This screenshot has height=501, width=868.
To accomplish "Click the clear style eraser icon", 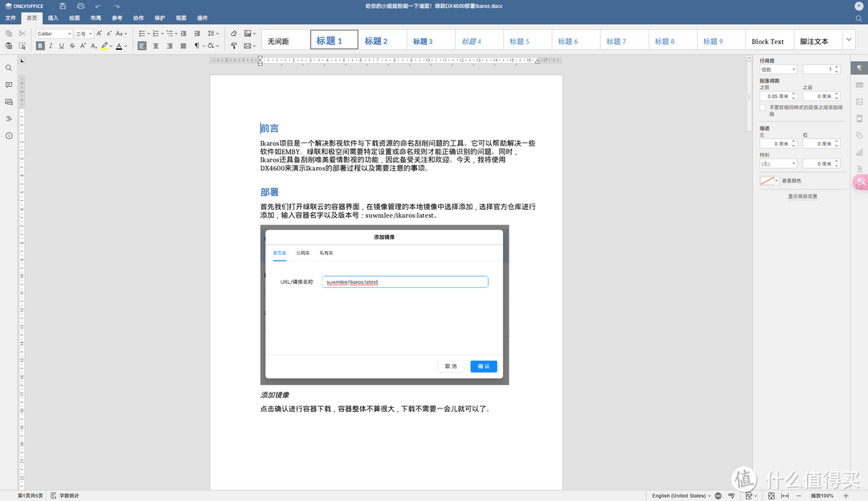I will point(234,33).
